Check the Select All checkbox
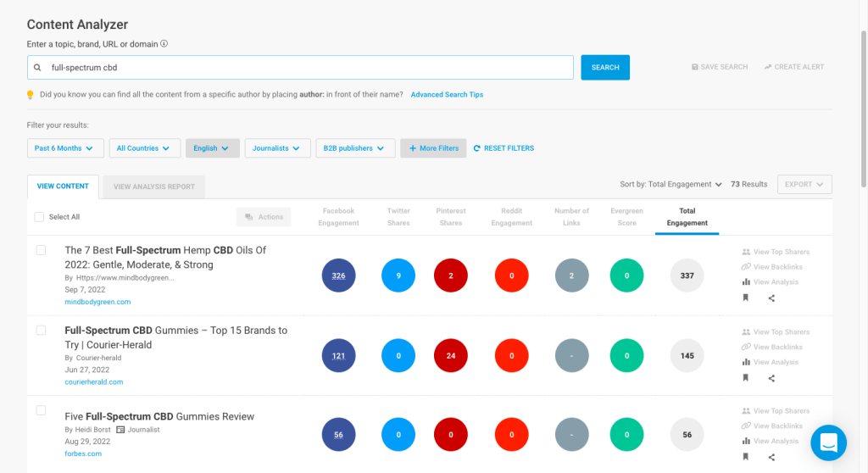 [x=40, y=217]
